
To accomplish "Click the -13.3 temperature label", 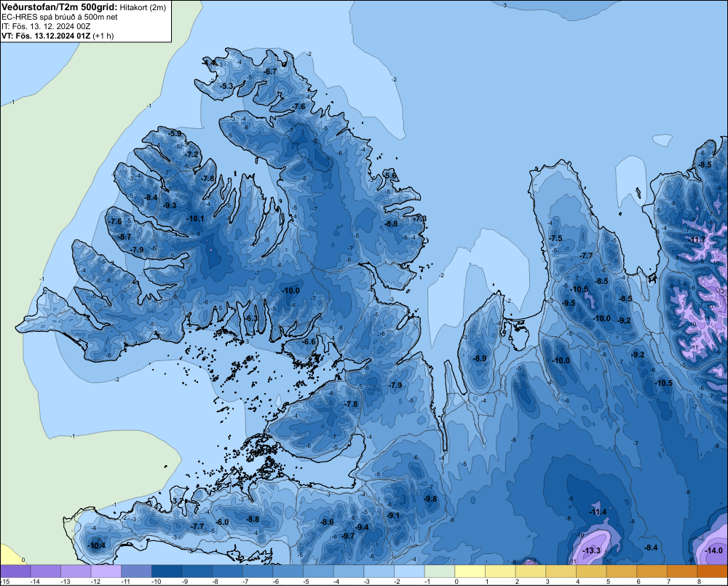I will tap(591, 551).
